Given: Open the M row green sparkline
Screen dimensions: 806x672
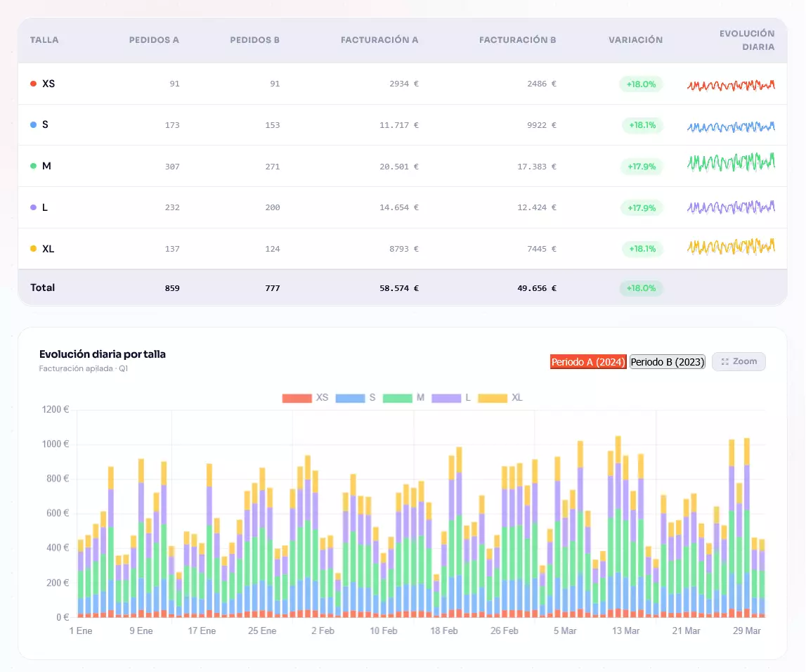Looking at the screenshot, I should pyautogui.click(x=731, y=162).
